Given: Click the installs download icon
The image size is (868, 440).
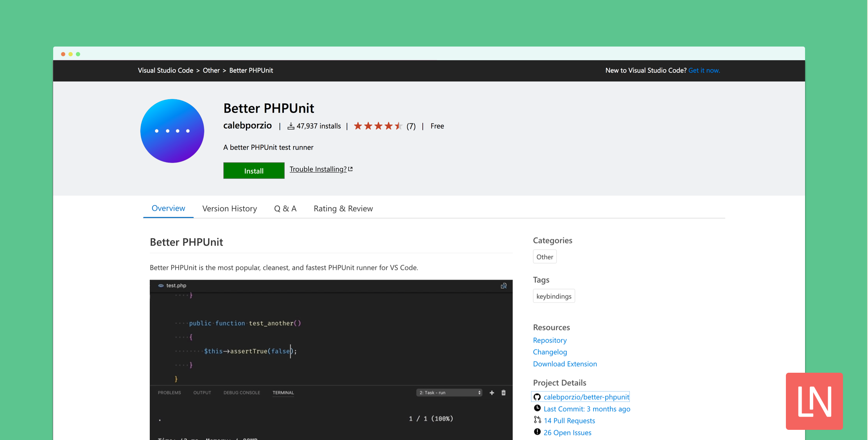Looking at the screenshot, I should pyautogui.click(x=291, y=126).
